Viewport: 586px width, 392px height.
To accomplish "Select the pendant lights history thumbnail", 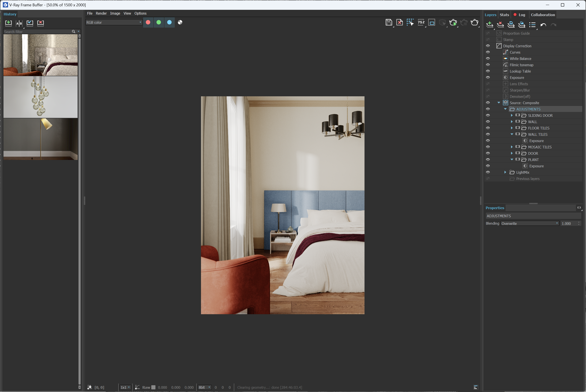I will coord(41,97).
